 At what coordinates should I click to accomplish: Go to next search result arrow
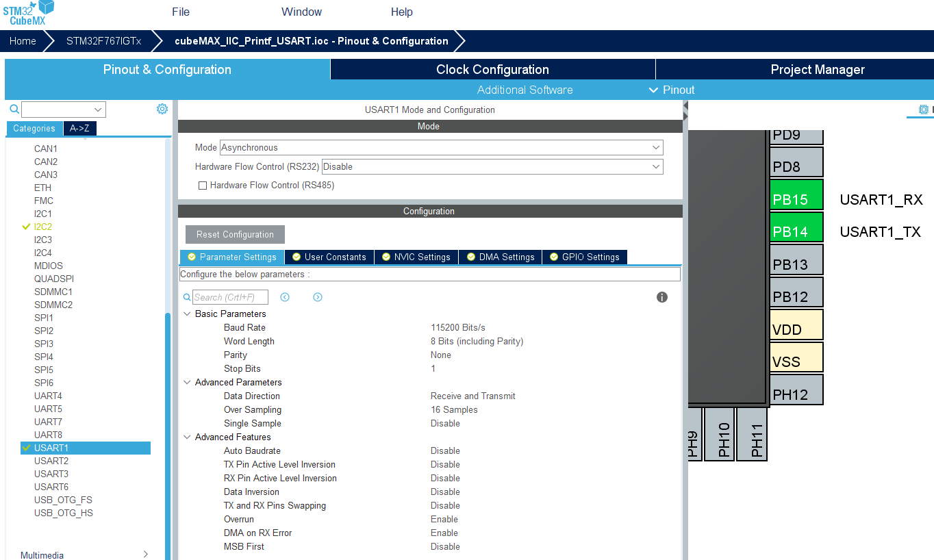[318, 297]
